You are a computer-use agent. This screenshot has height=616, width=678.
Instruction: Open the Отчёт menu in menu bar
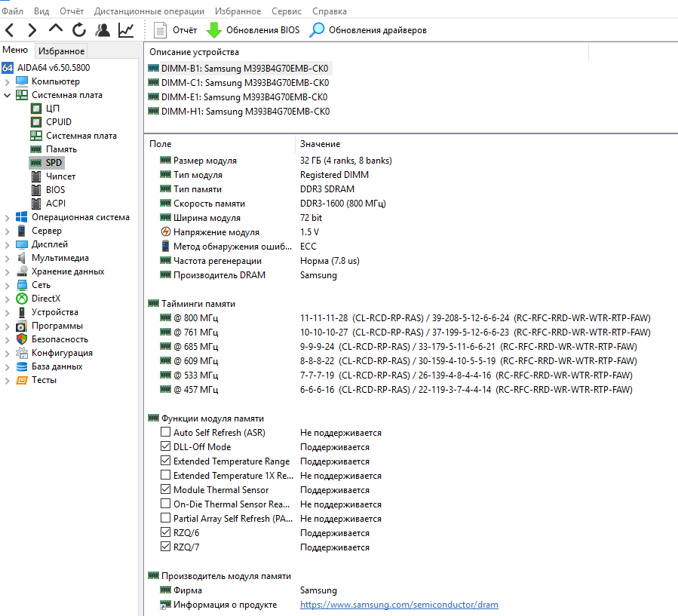[72, 11]
